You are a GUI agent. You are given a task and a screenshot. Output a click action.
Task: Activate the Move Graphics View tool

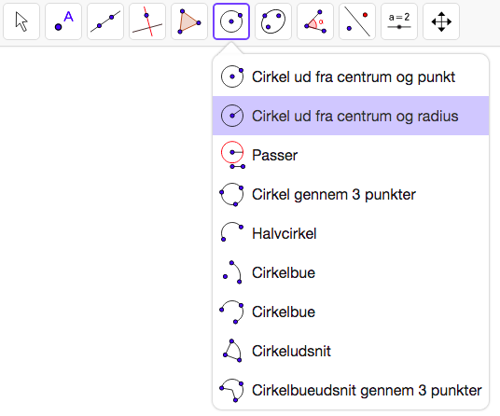[441, 22]
